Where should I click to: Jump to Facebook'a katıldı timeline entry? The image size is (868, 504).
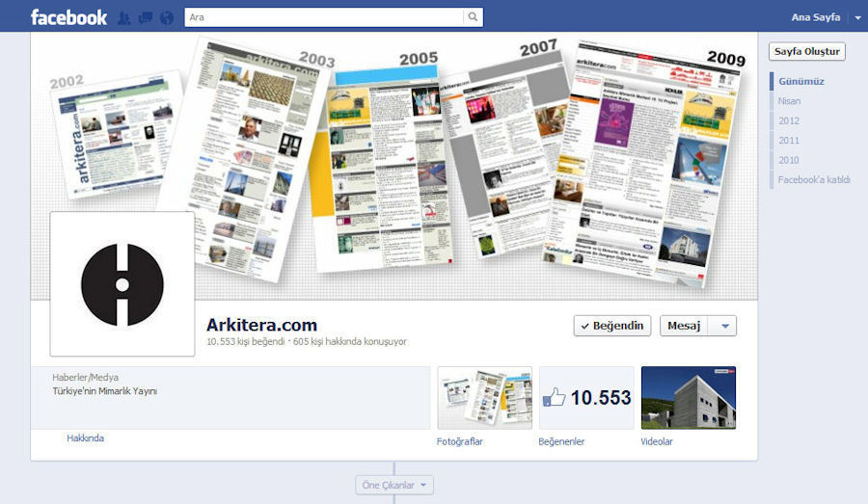814,180
